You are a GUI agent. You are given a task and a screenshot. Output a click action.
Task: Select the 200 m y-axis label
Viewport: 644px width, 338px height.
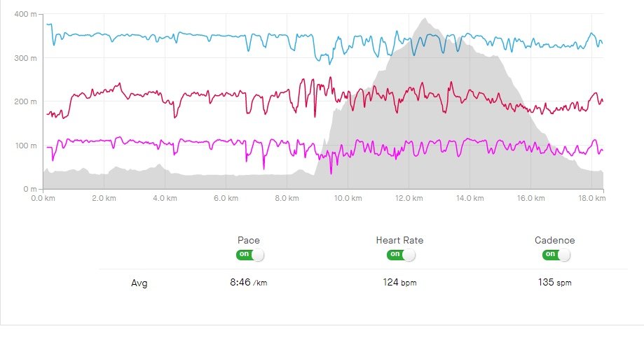point(26,102)
